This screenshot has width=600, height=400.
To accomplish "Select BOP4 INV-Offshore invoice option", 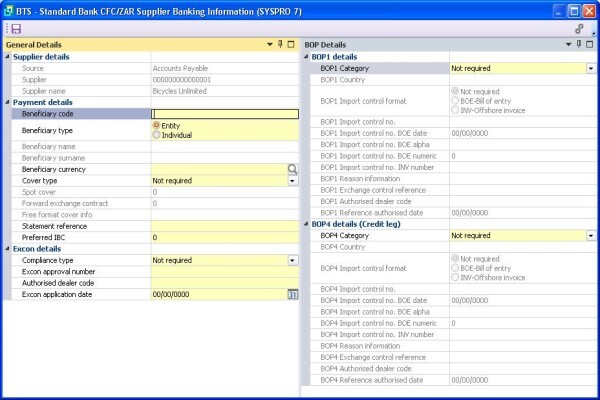I will (455, 278).
